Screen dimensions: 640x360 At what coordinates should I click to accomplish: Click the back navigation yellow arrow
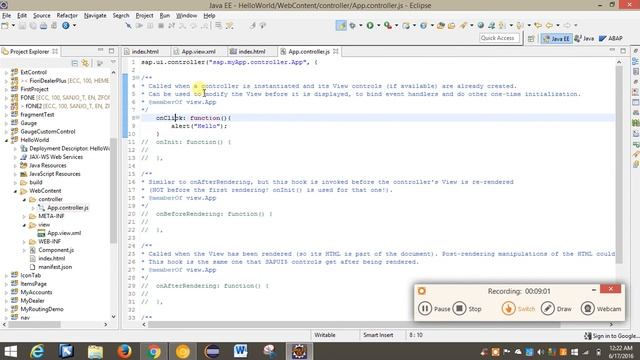[549, 26]
